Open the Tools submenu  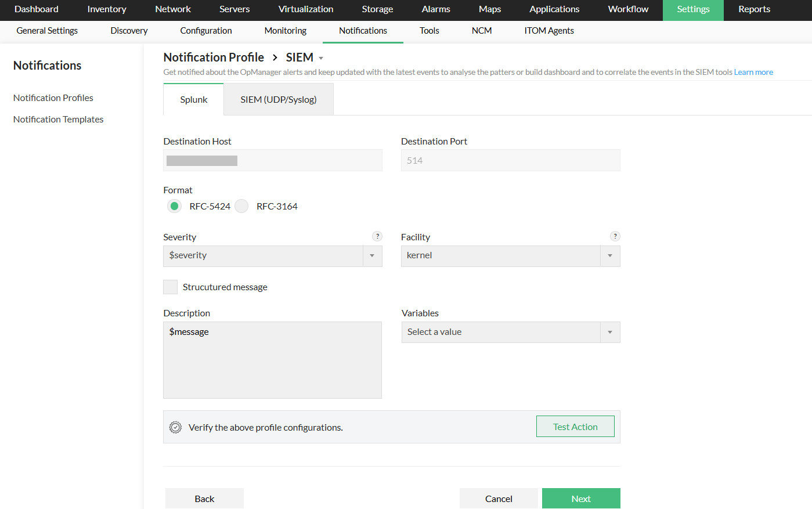(x=430, y=31)
